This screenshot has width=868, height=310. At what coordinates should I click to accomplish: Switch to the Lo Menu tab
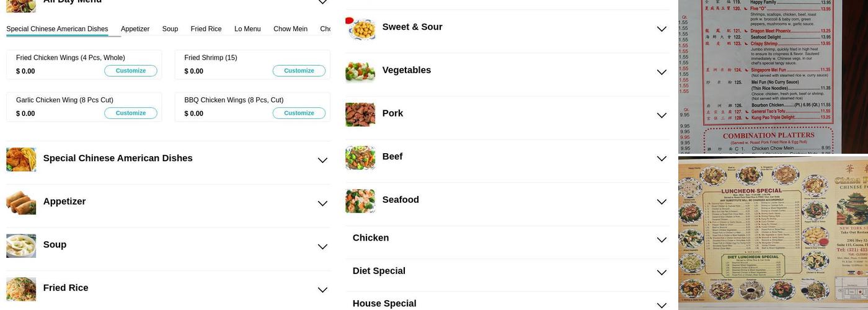(x=247, y=29)
